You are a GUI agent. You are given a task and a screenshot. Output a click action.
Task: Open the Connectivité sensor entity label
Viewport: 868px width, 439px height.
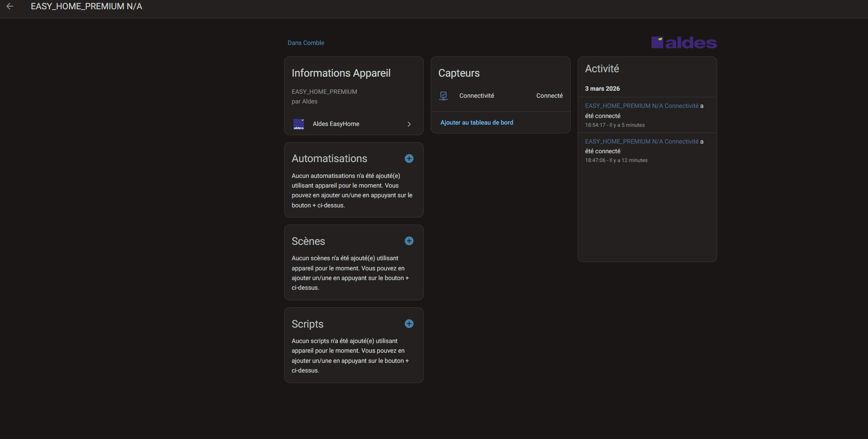pyautogui.click(x=476, y=96)
